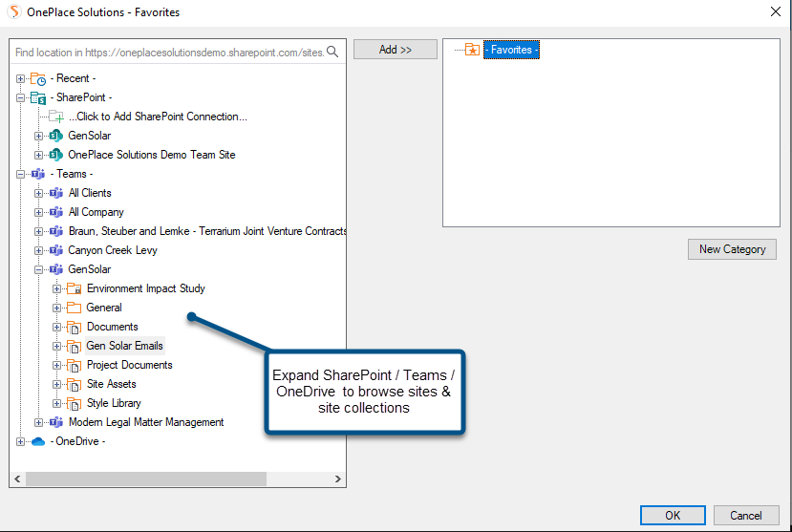Expand the OneDrive node

pyautogui.click(x=20, y=441)
